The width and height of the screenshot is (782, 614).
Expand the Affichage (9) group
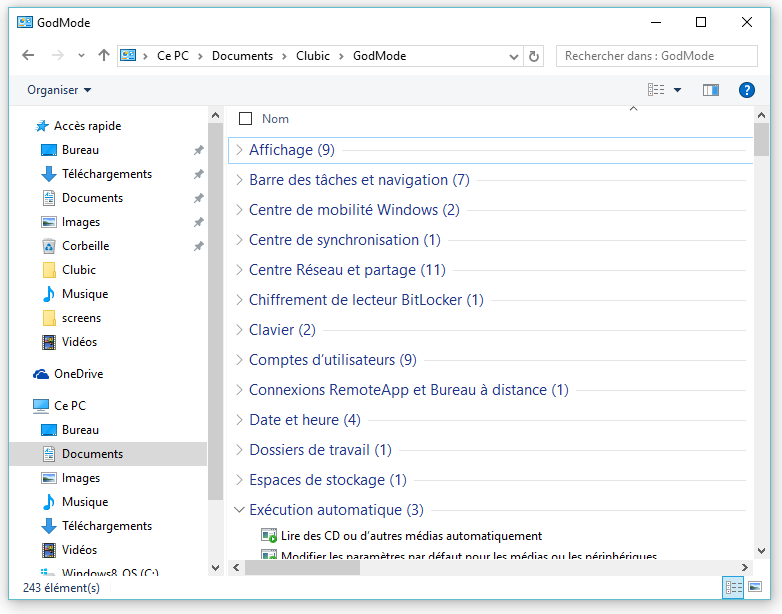(x=239, y=150)
